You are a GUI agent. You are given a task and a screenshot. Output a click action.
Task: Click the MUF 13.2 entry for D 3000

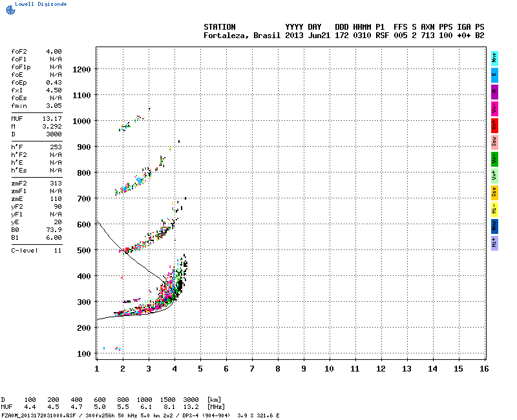point(191,407)
